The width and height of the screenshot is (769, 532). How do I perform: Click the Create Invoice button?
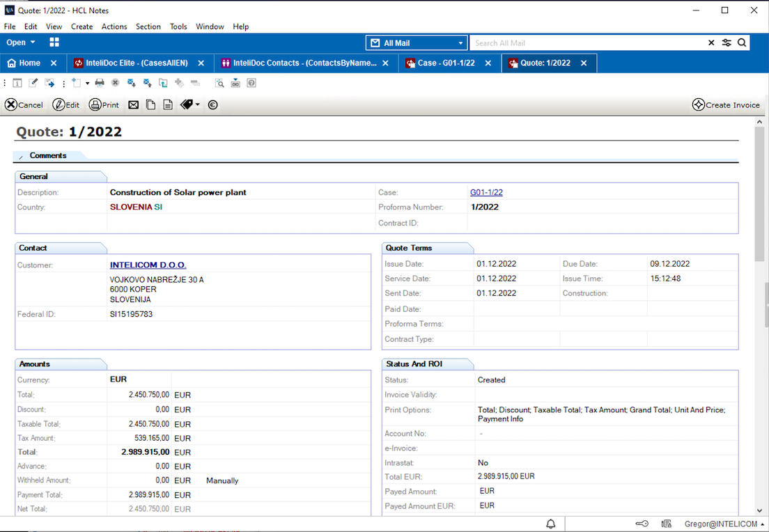point(726,104)
